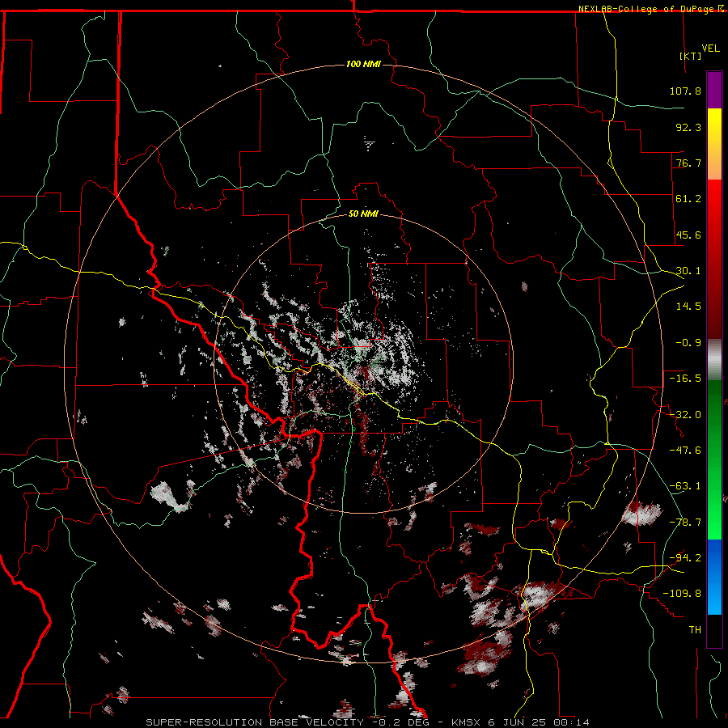
Task: Click the -32.0 velocity scale value
Action: [685, 415]
